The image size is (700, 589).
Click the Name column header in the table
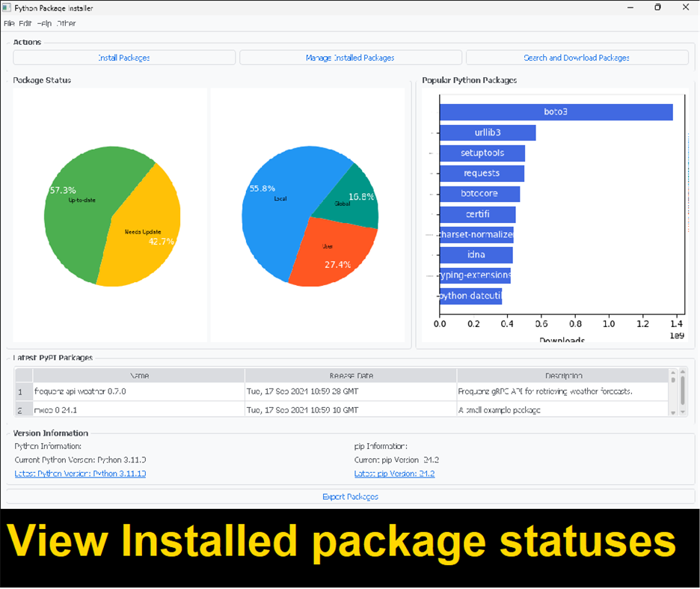[138, 374]
